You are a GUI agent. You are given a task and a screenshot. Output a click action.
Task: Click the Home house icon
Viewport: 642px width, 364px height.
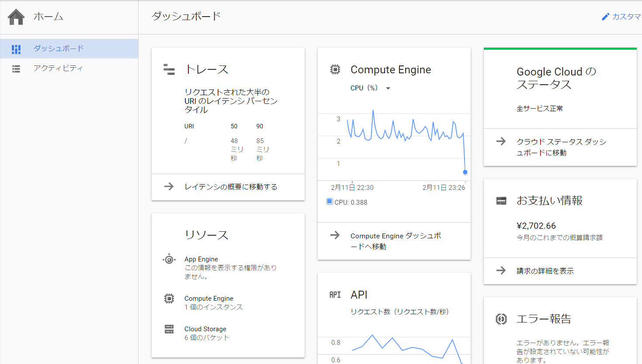tap(16, 17)
